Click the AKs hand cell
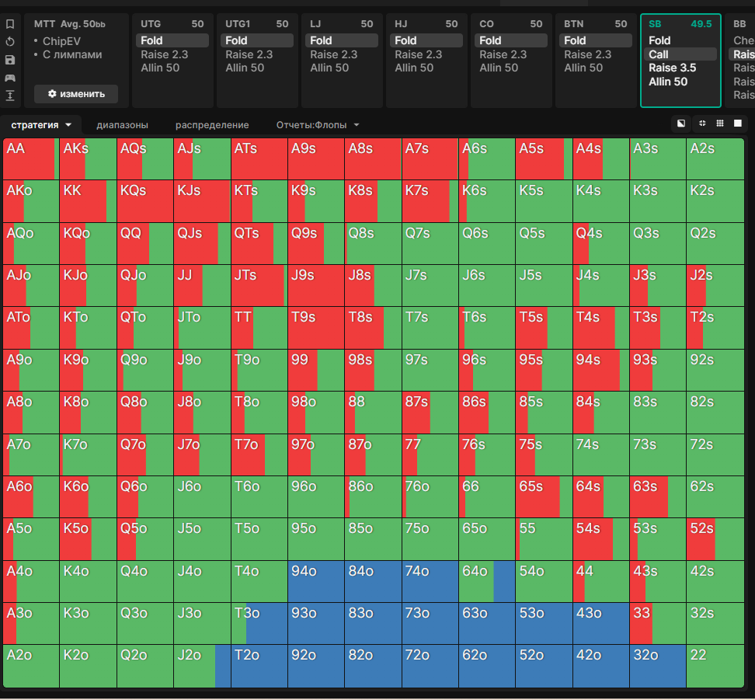The image size is (755, 700). [x=88, y=159]
